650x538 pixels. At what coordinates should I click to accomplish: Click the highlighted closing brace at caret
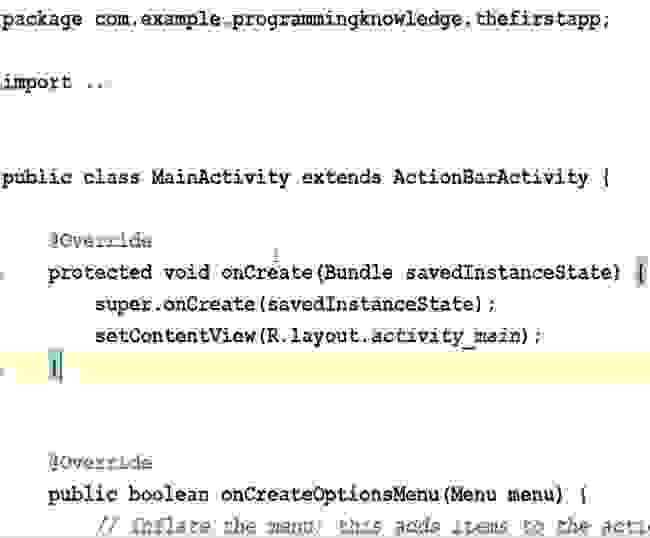(56, 366)
